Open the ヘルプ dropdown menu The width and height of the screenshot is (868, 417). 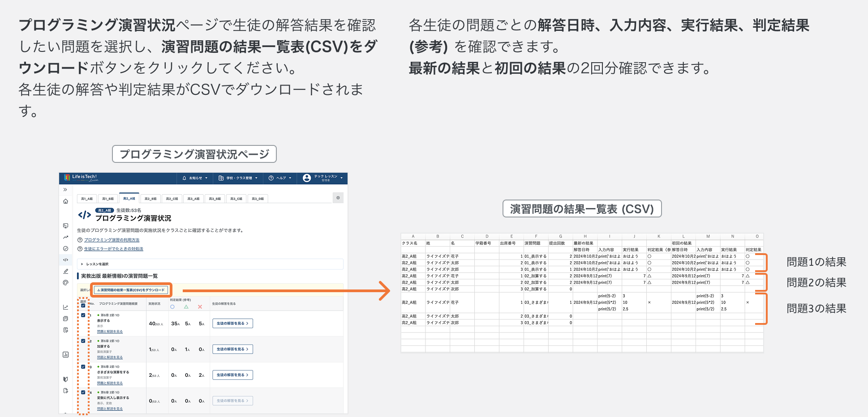click(280, 178)
